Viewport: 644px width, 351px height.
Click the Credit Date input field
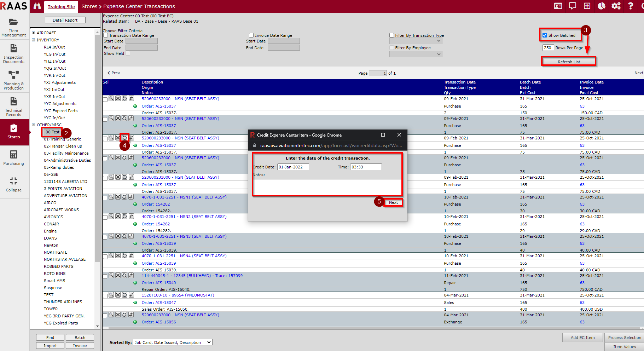[x=293, y=167]
